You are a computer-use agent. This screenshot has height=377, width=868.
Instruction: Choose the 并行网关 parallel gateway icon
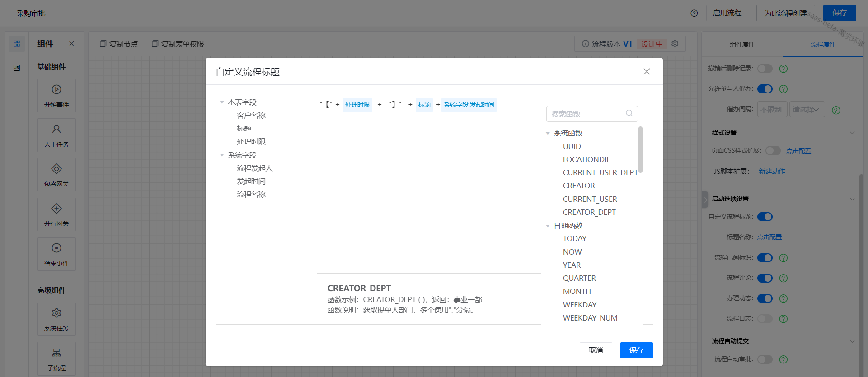point(56,209)
